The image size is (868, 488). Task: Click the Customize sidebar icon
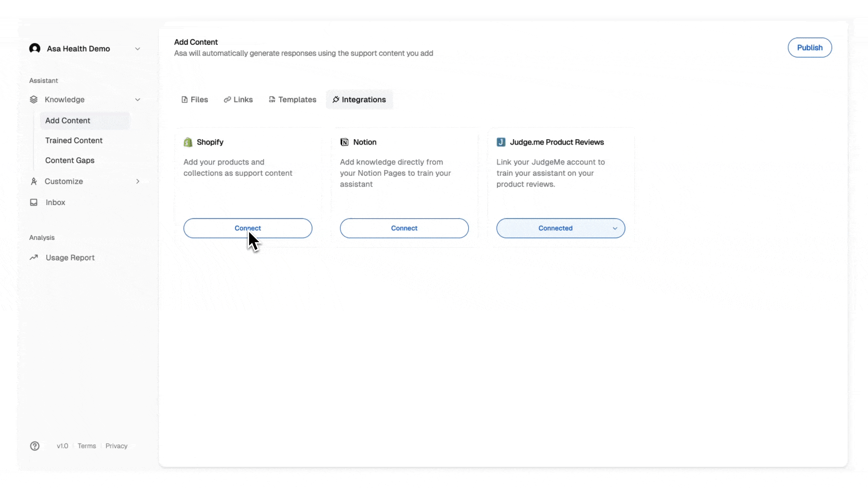33,181
